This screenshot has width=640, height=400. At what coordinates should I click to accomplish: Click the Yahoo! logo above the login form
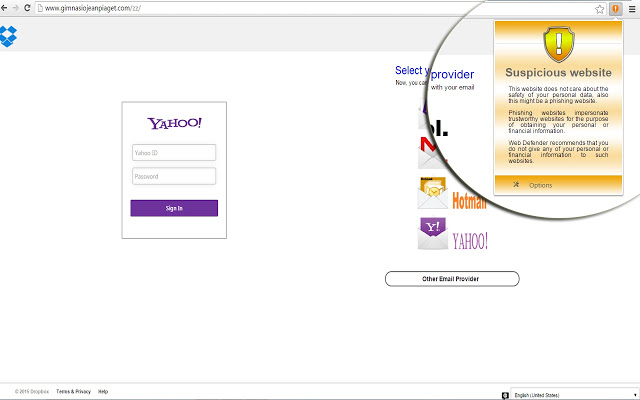tap(174, 123)
